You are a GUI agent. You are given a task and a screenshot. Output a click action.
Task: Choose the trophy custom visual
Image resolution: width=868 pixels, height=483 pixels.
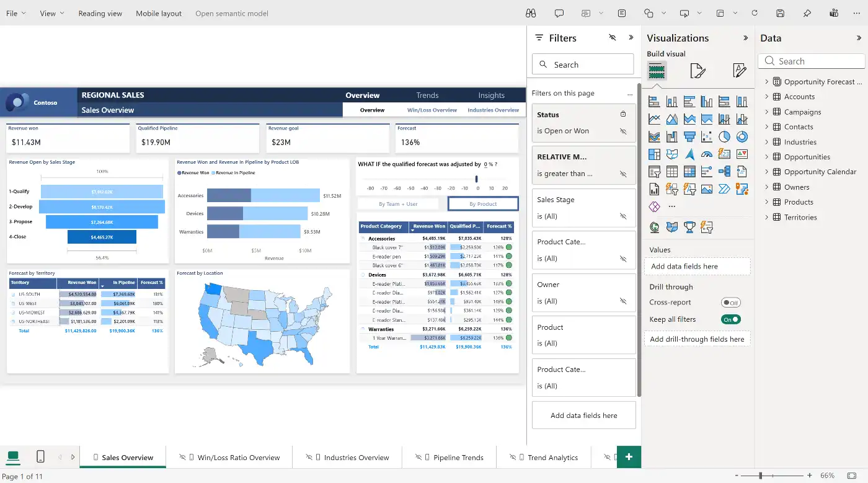click(x=689, y=228)
